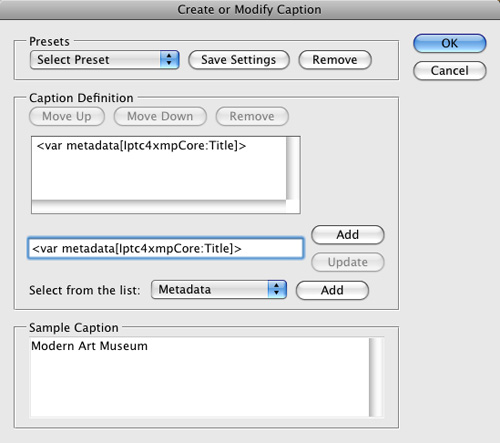Screen dimensions: 500x443
Task: Click the OK button
Action: coord(450,43)
